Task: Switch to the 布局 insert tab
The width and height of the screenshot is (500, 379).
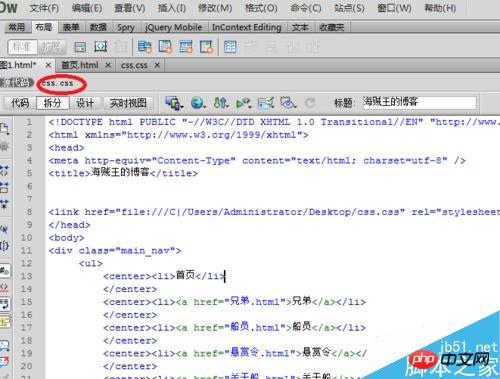Action: (44, 27)
